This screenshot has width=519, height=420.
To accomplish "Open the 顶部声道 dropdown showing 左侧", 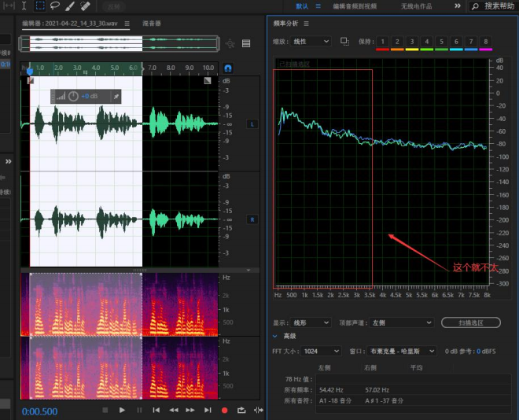I will click(x=401, y=322).
